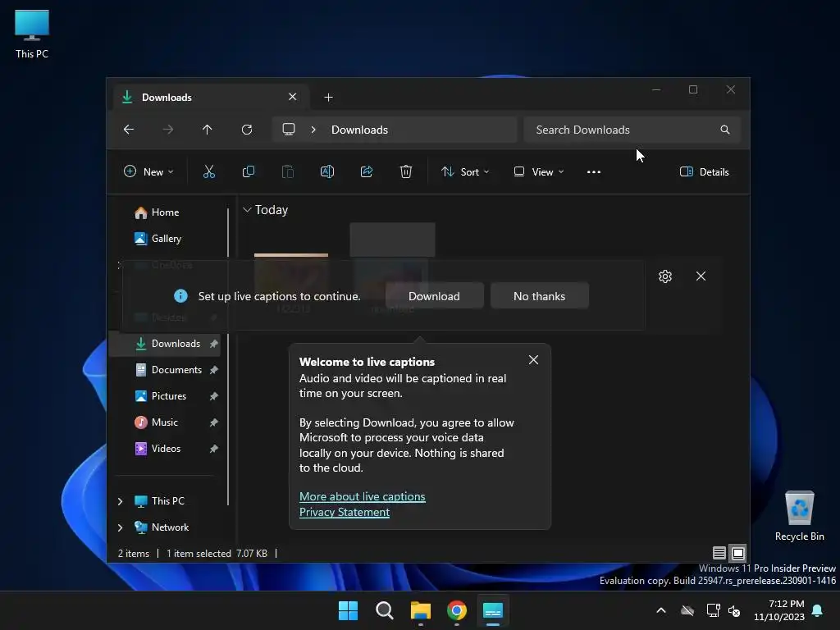Open notification bell in taskbar
Image resolution: width=840 pixels, height=630 pixels.
click(818, 610)
